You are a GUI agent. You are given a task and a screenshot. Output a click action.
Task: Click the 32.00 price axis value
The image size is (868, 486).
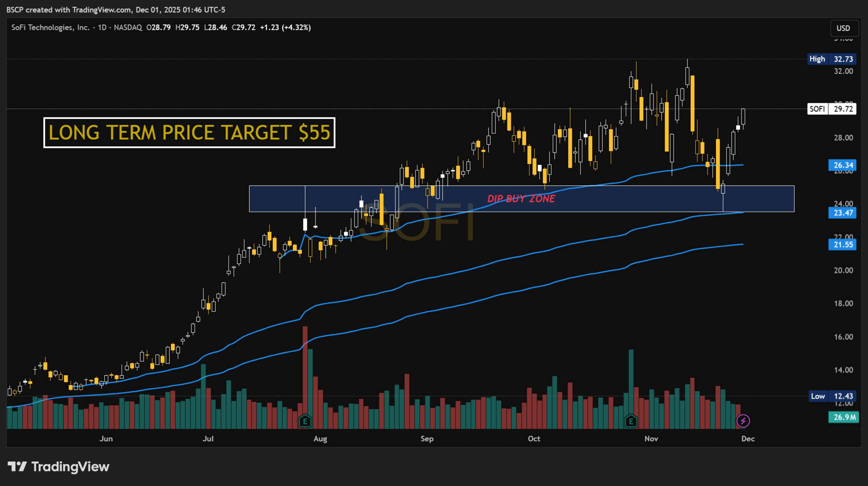click(x=844, y=71)
